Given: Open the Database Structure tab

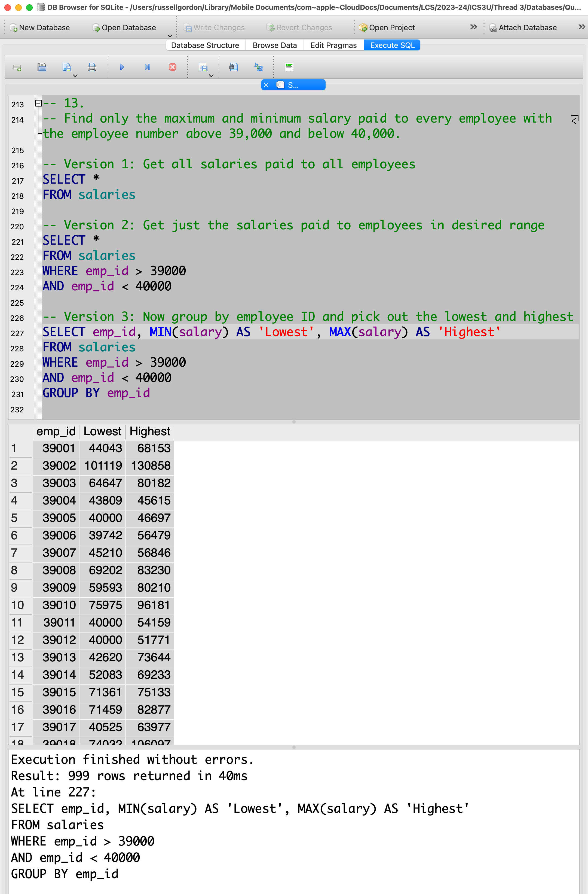Looking at the screenshot, I should (205, 45).
